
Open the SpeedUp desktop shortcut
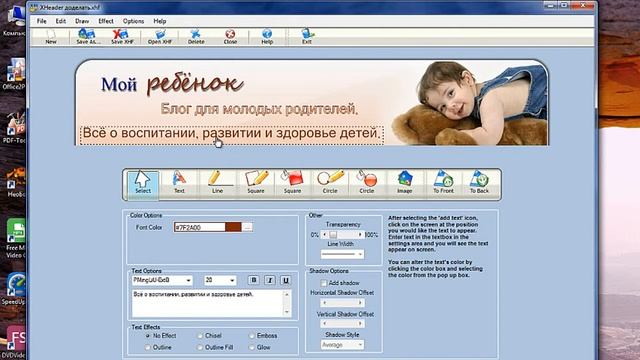14,289
